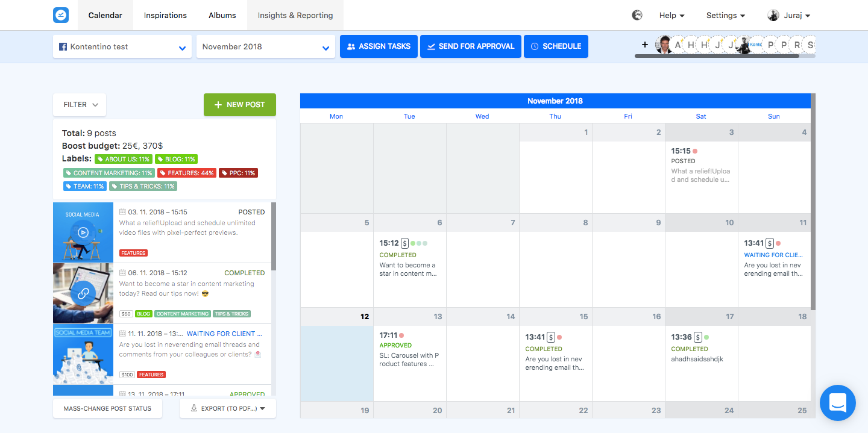Click the Assign Tasks button

click(x=379, y=46)
